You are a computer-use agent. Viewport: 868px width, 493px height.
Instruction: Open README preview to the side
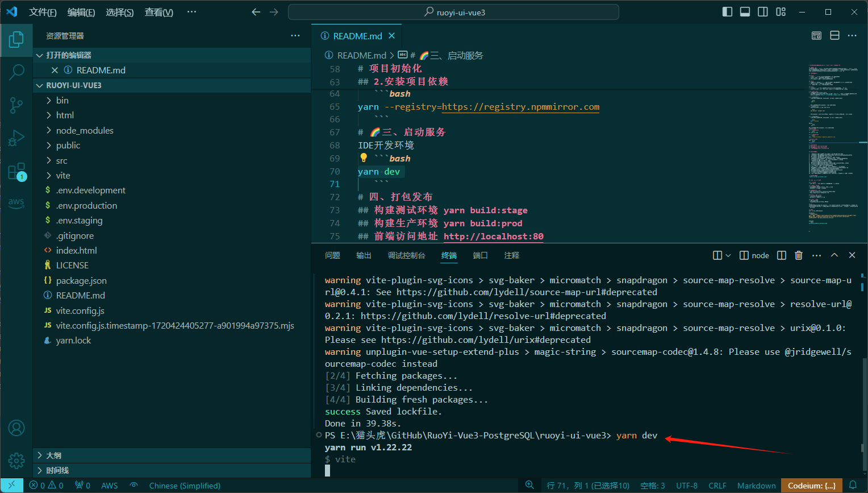tap(816, 36)
